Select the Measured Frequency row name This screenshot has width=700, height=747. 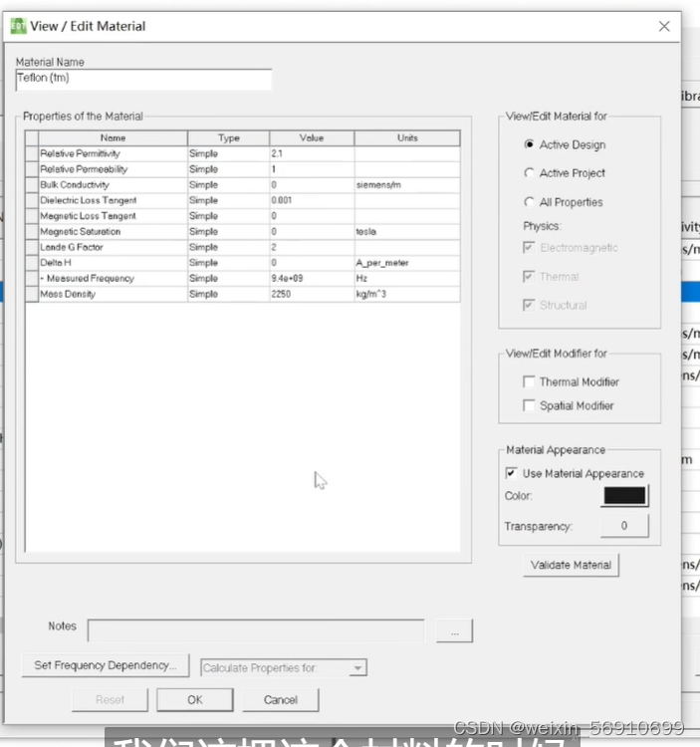tap(113, 278)
